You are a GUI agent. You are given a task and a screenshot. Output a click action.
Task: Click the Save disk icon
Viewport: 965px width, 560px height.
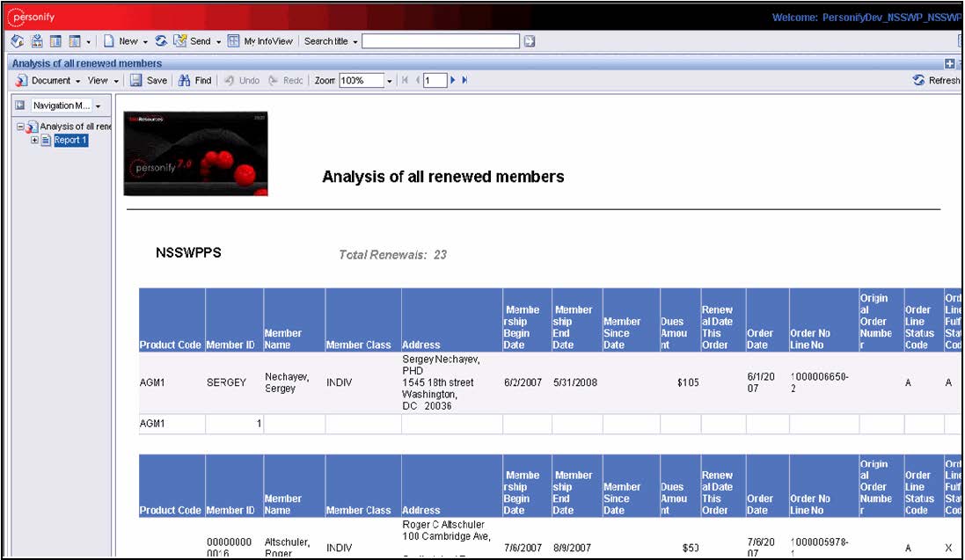136,80
